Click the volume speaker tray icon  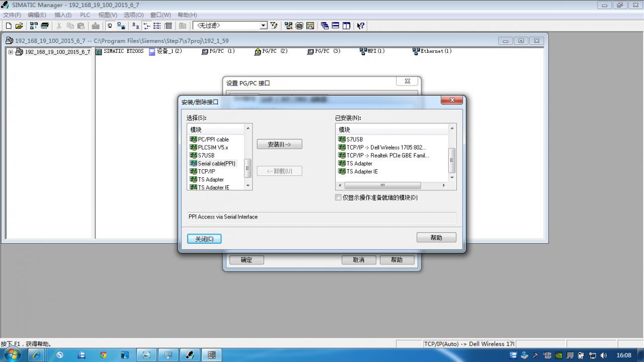tap(603, 355)
